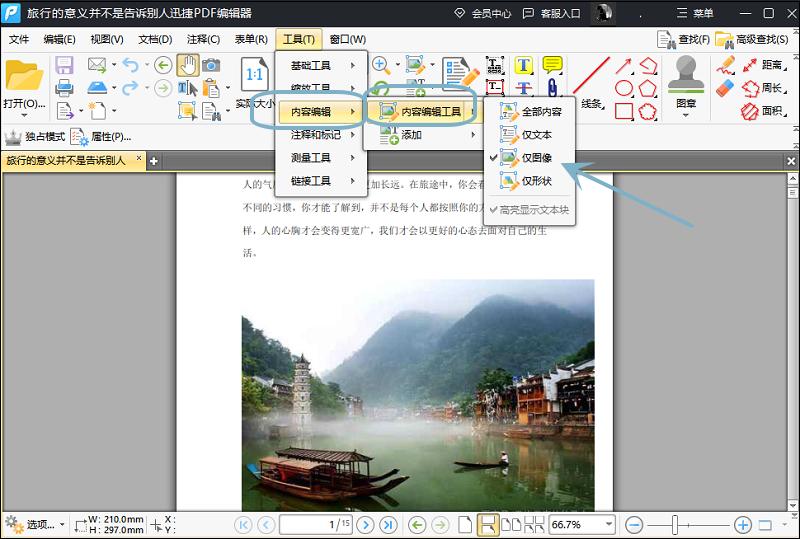Expand the 注释和标记 submenu

[x=321, y=135]
